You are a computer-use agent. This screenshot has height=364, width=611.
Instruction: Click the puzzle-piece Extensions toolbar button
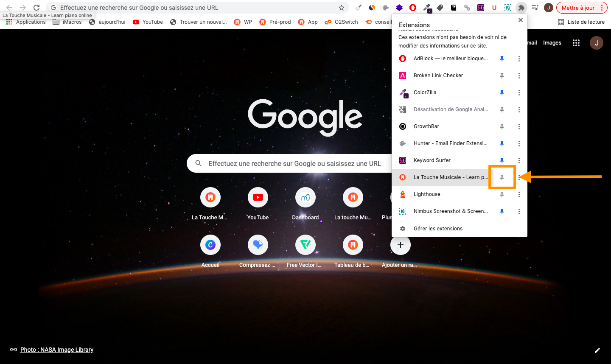tap(521, 8)
